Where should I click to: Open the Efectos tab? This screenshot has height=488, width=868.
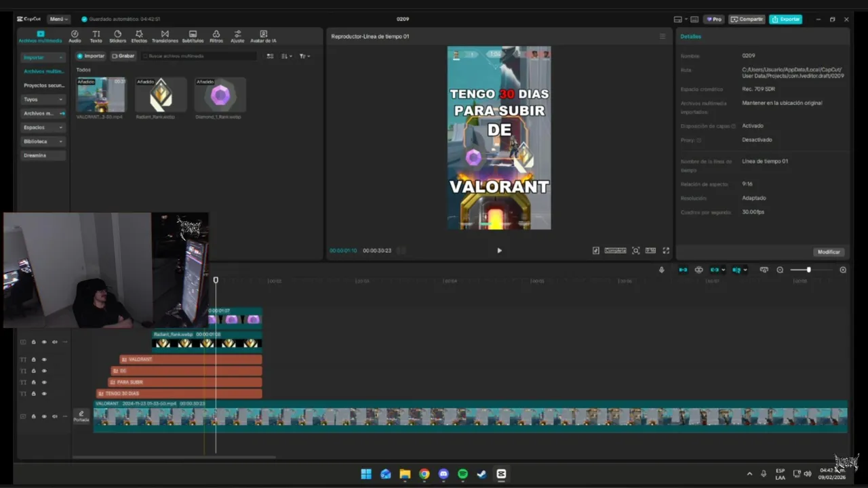point(139,37)
